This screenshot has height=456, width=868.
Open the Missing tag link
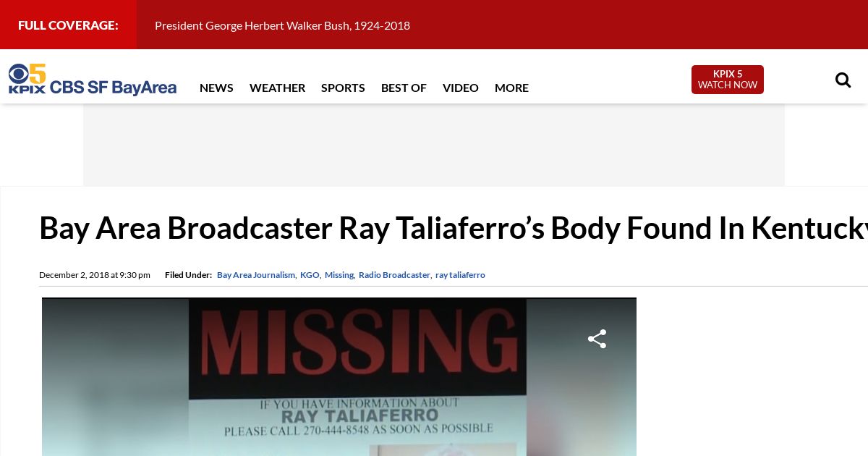coord(339,275)
